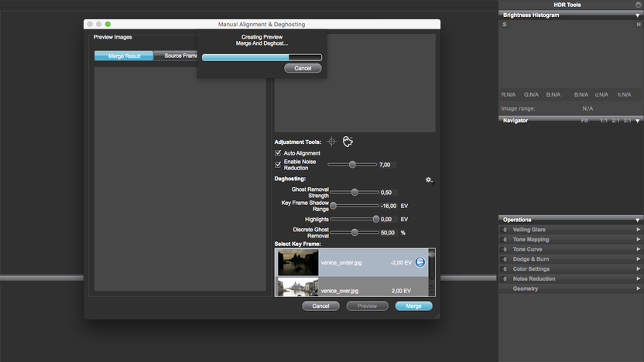Expand the Color Settings arrow
The height and width of the screenshot is (362, 644).
pos(639,269)
